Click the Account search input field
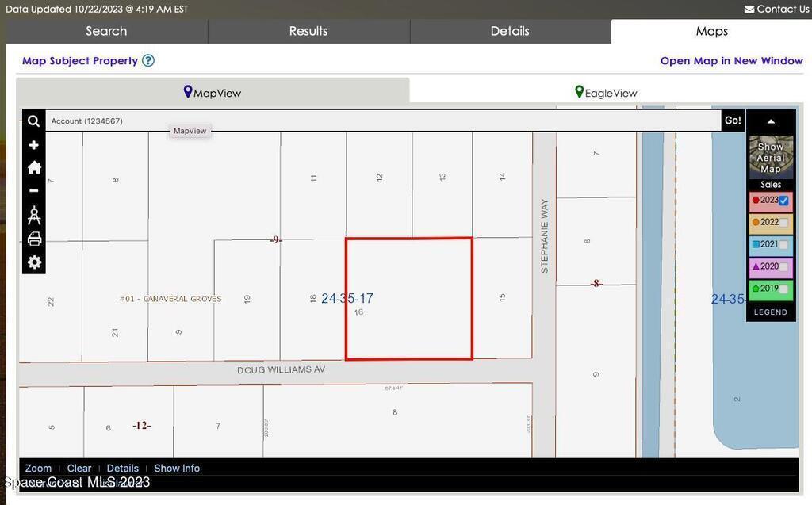Screen dimensions: 812x505 (381, 121)
